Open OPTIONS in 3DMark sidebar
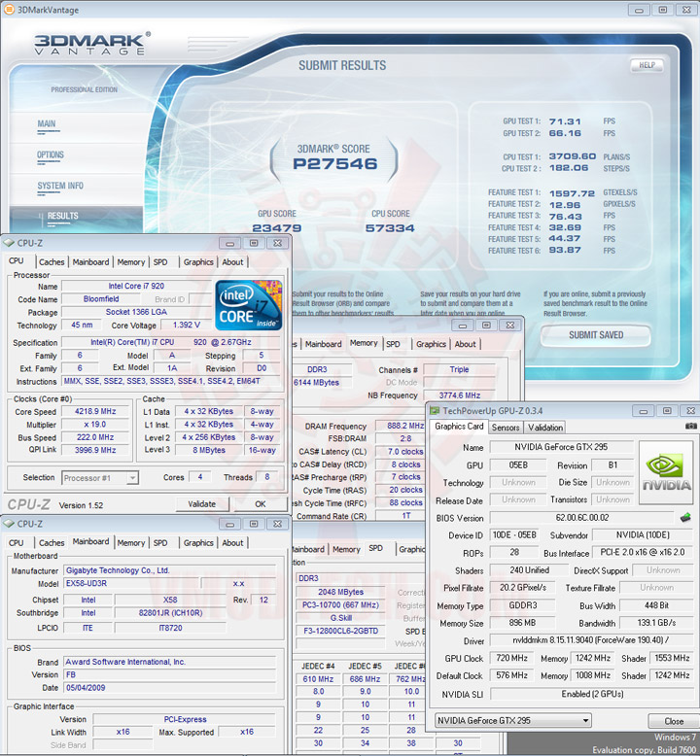Image resolution: width=700 pixels, height=756 pixels. coord(51,155)
